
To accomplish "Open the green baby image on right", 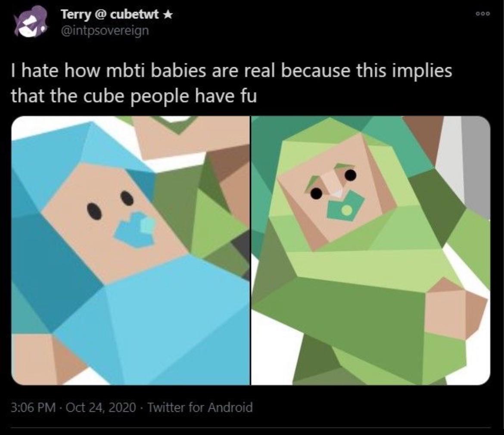I will coord(370,250).
